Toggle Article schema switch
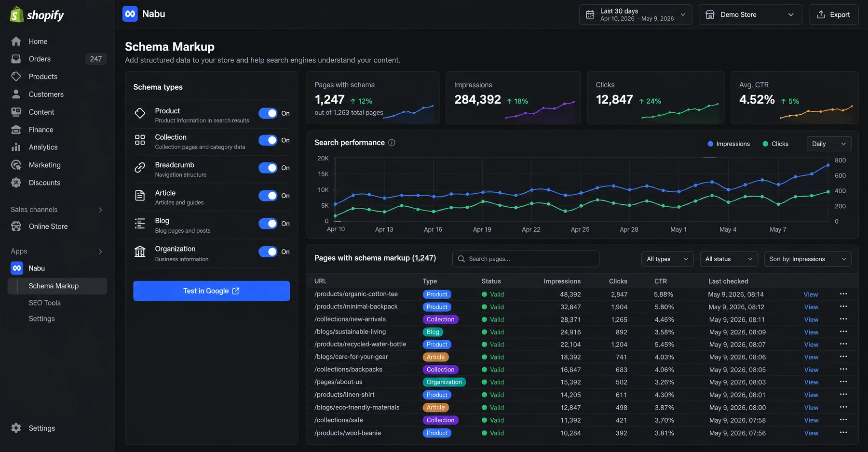Image resolution: width=868 pixels, height=452 pixels. (268, 196)
